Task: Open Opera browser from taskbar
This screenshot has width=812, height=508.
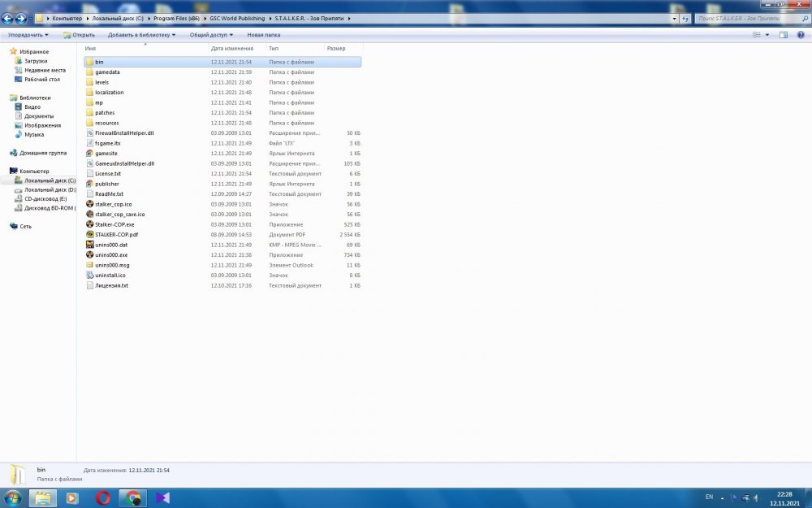Action: coord(102,498)
